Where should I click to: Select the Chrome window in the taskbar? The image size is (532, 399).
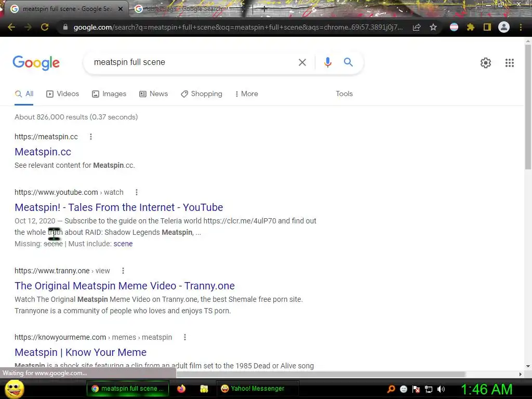(x=128, y=389)
